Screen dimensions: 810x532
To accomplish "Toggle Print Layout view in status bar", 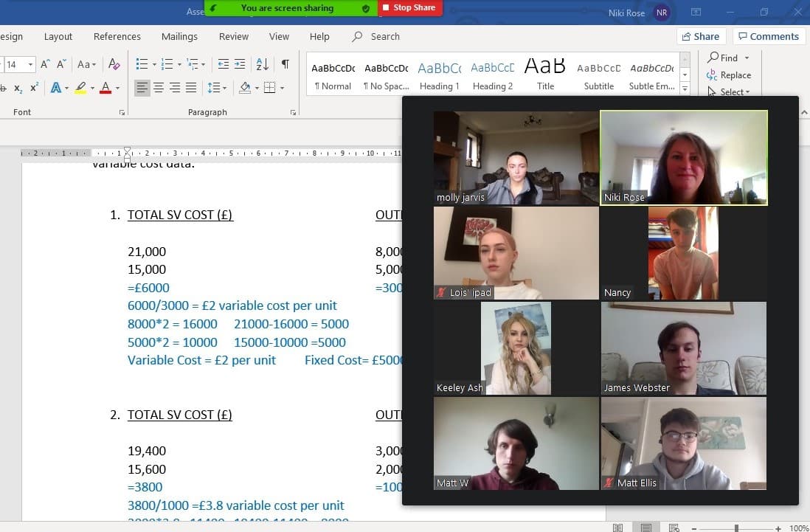I will point(645,528).
